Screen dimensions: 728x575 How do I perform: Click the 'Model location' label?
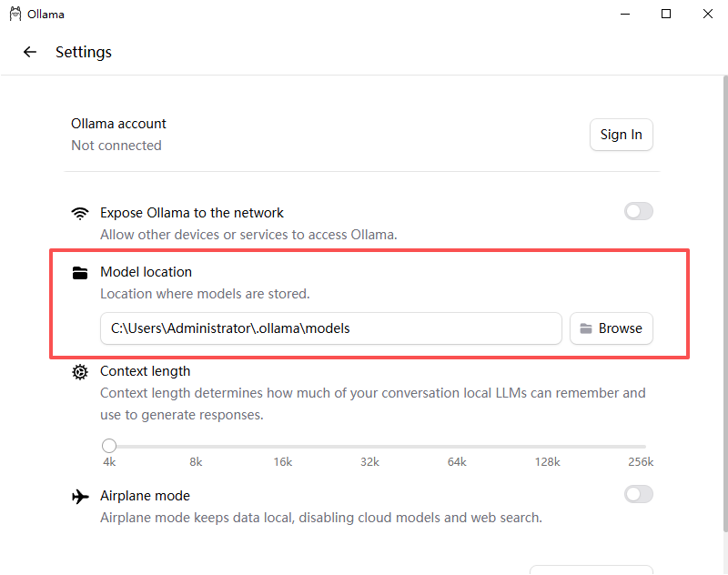tap(146, 272)
